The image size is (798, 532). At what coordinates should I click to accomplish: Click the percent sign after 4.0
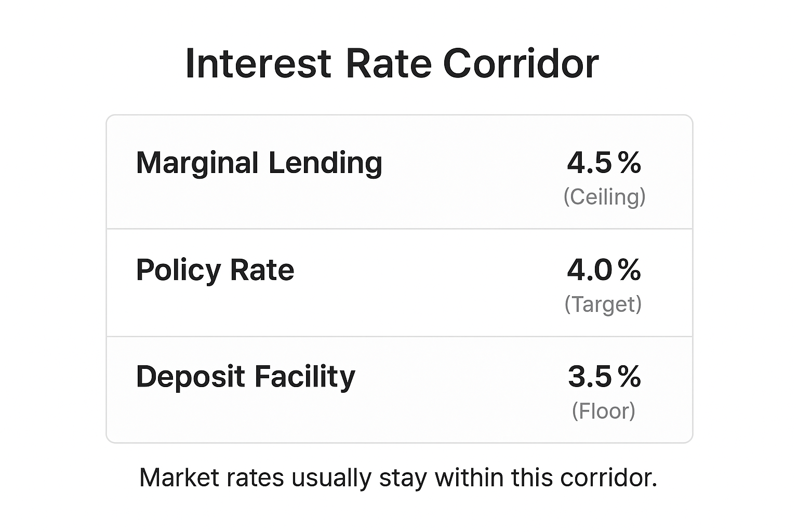630,270
